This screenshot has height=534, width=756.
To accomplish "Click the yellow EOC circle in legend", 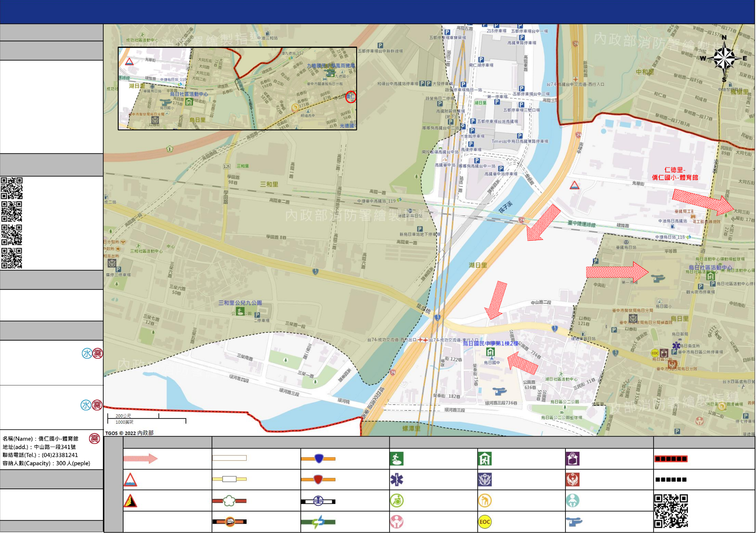I will 485,522.
